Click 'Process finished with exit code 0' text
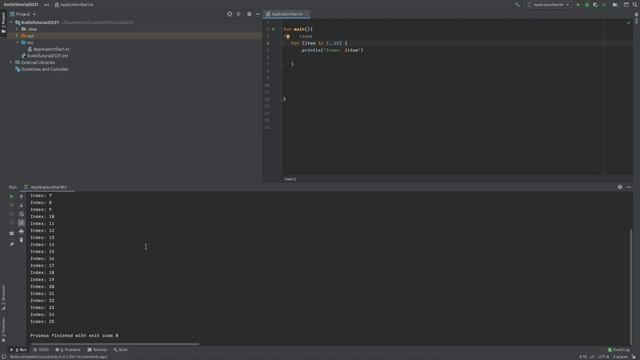640x360 pixels. [74, 336]
